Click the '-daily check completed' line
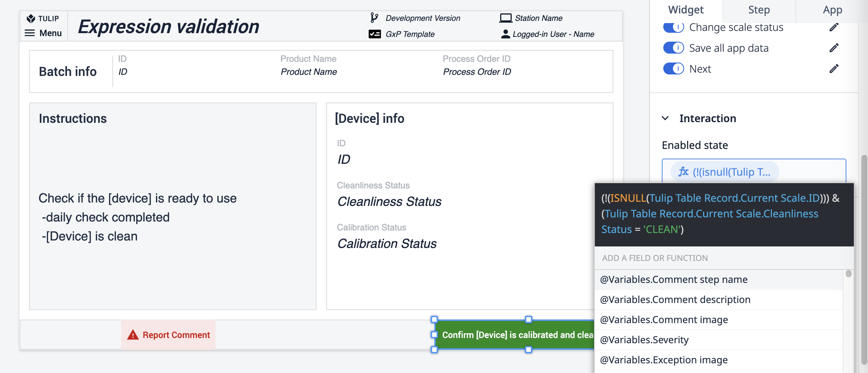 coord(106,217)
